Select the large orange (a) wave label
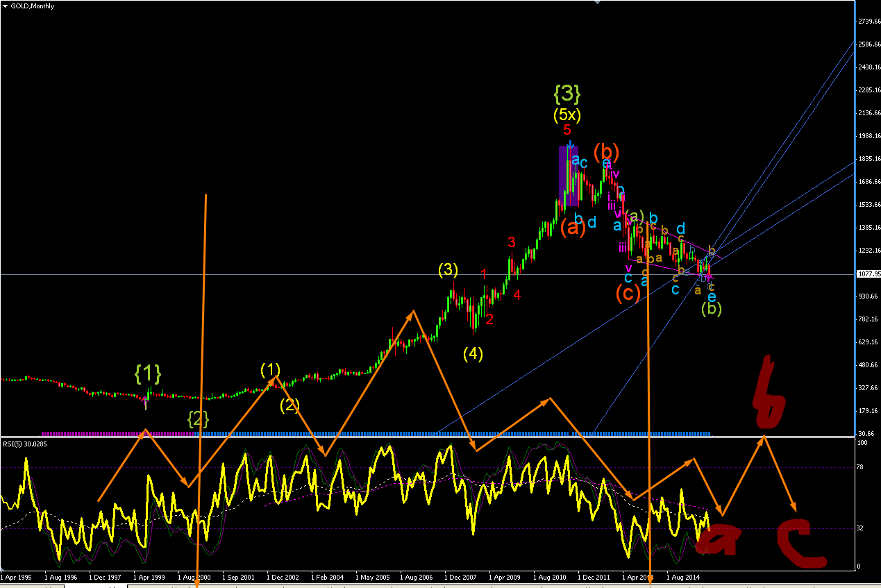Image resolution: width=881 pixels, height=588 pixels. [x=573, y=227]
